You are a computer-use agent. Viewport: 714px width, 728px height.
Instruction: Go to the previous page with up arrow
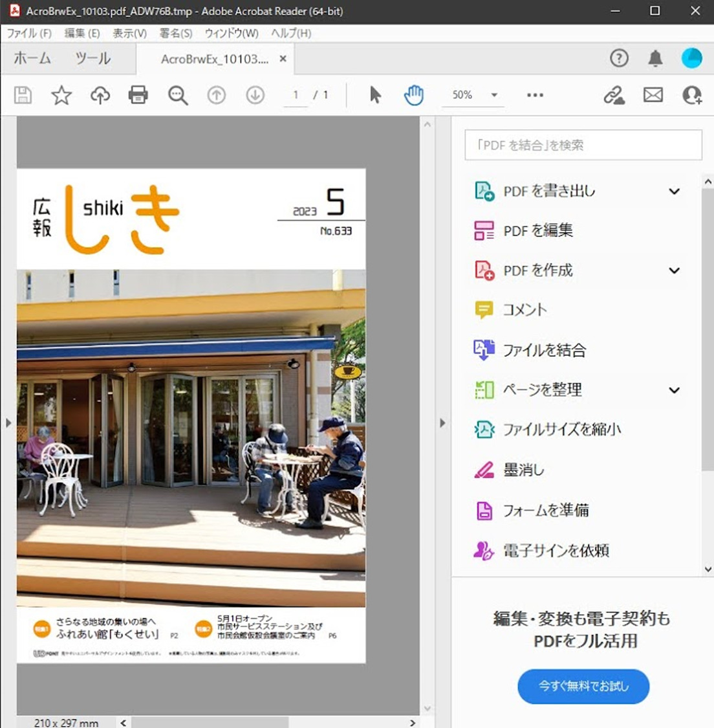point(216,95)
